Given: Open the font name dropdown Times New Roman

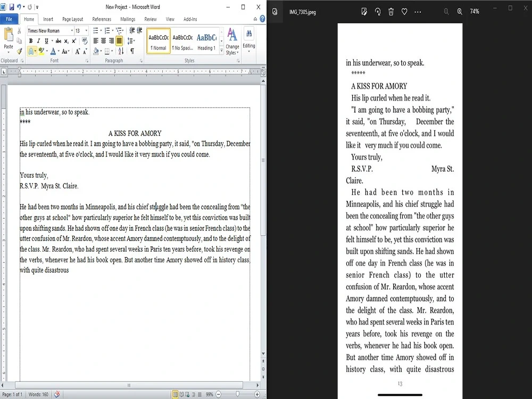Looking at the screenshot, I should tap(72, 30).
